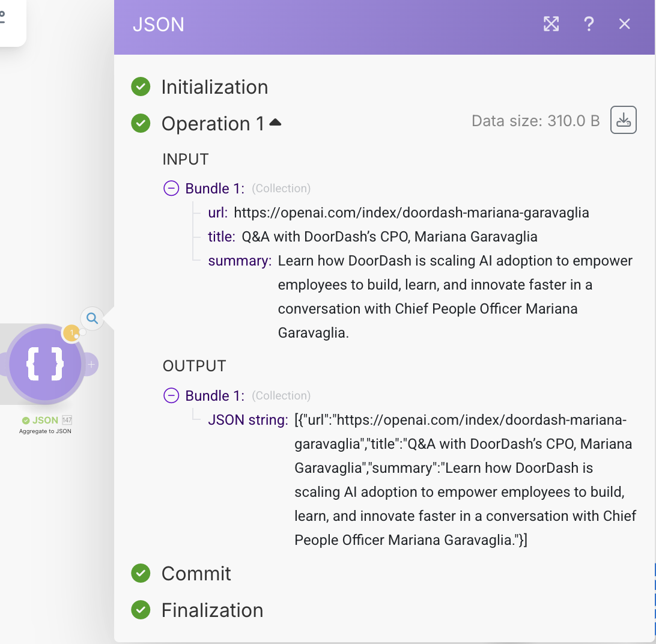Select the Initialization phase row
Screen dimensions: 656x644
click(214, 87)
